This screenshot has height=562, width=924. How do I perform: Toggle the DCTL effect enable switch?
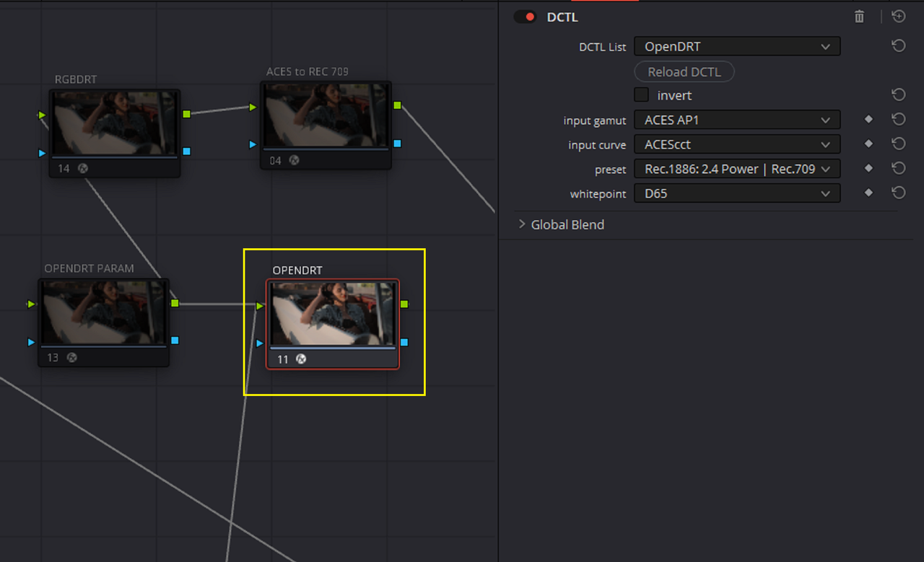point(525,17)
